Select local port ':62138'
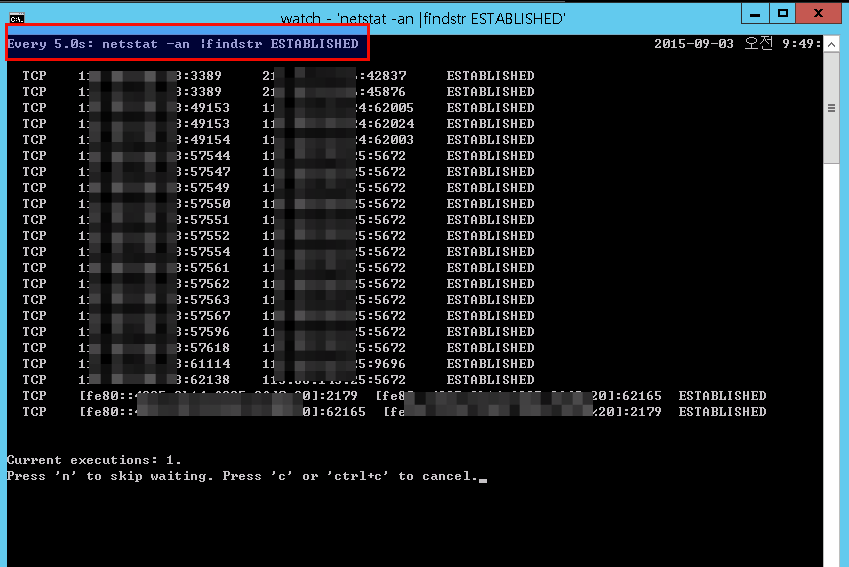Screen dimensions: 849x567 click(x=207, y=380)
